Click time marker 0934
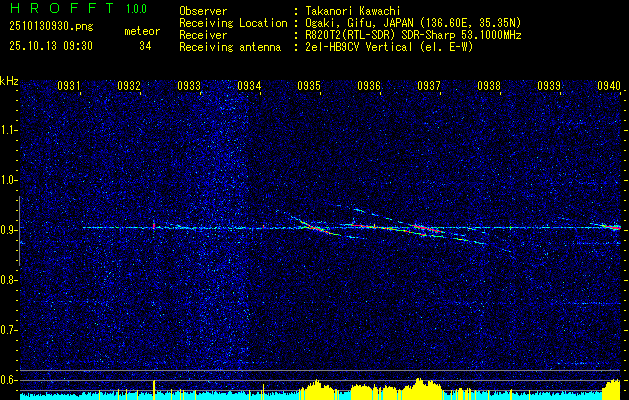Screen dimensions: 629x400 pyautogui.click(x=249, y=86)
